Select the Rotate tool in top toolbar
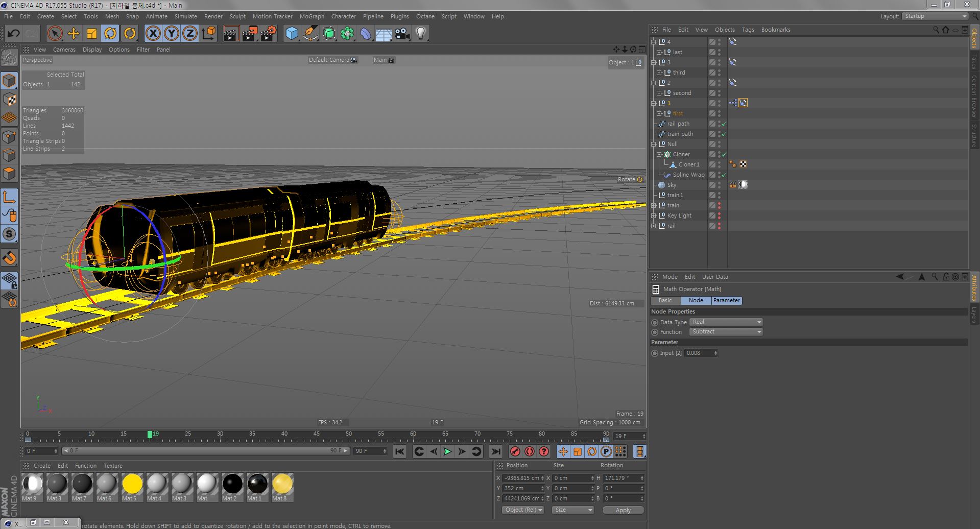This screenshot has height=529, width=980. coord(110,34)
